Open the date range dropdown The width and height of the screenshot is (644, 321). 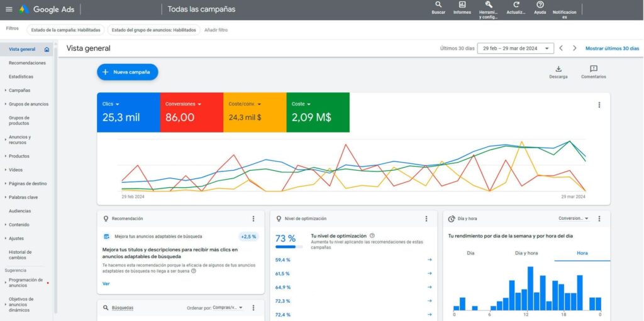[515, 48]
